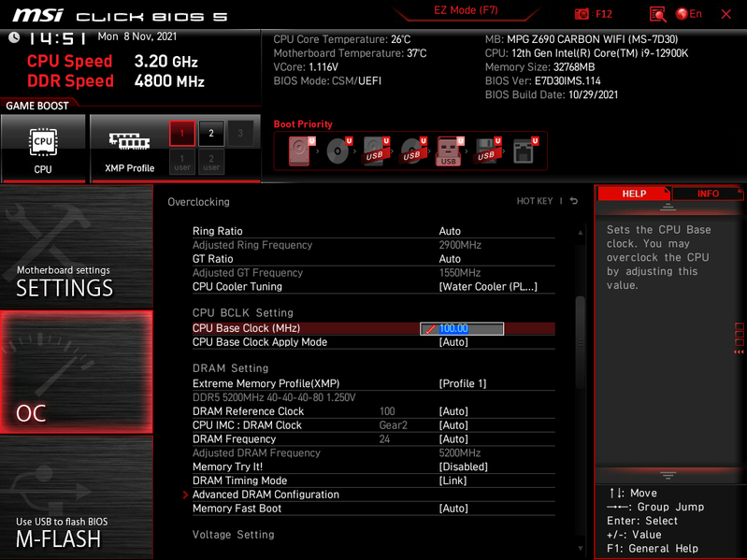
Task: Expand Advanced DRAM Configuration submenu
Action: pyautogui.click(x=266, y=495)
